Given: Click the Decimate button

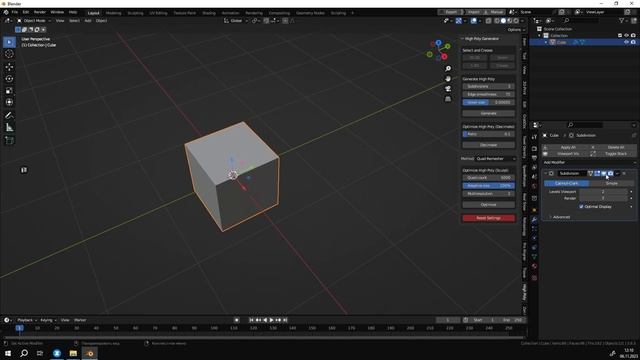Looking at the screenshot, I should pyautogui.click(x=489, y=145).
